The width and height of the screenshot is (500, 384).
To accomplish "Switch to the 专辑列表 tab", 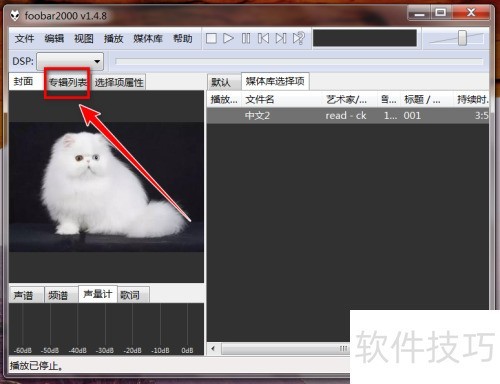I will (x=68, y=82).
